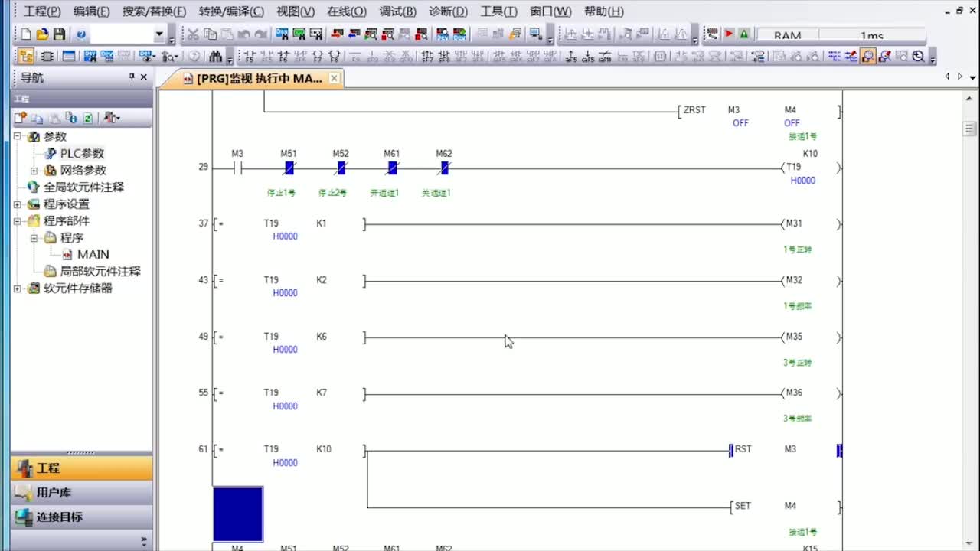This screenshot has height=551, width=980.
Task: Open the 转换/编译(C) menu
Action: tap(231, 11)
